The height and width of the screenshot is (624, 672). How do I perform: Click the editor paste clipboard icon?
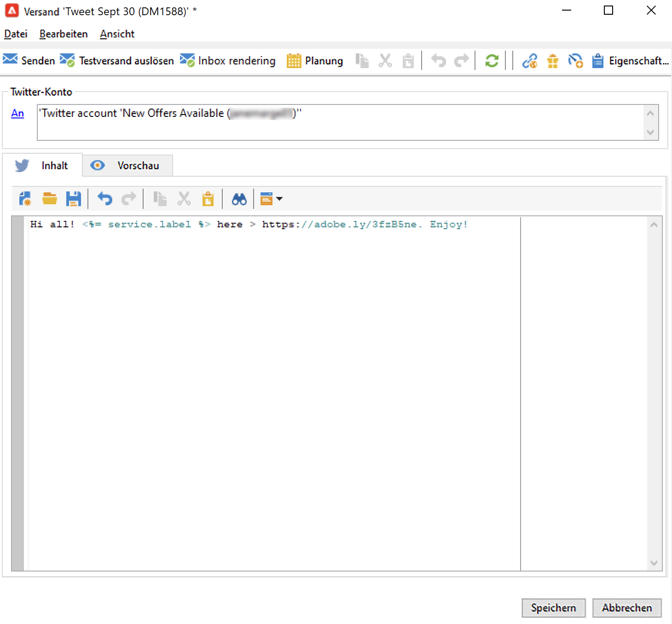(x=208, y=199)
